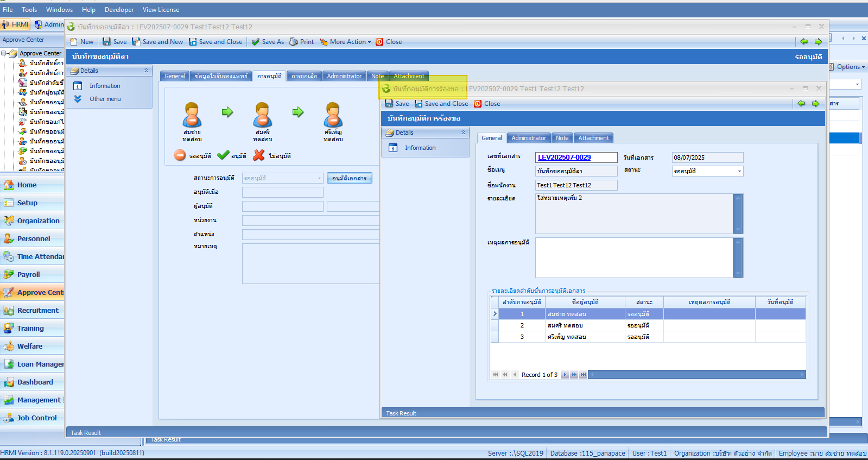Image resolution: width=868 pixels, height=460 pixels.
Task: Click Save and New toolbar icon
Action: [136, 42]
